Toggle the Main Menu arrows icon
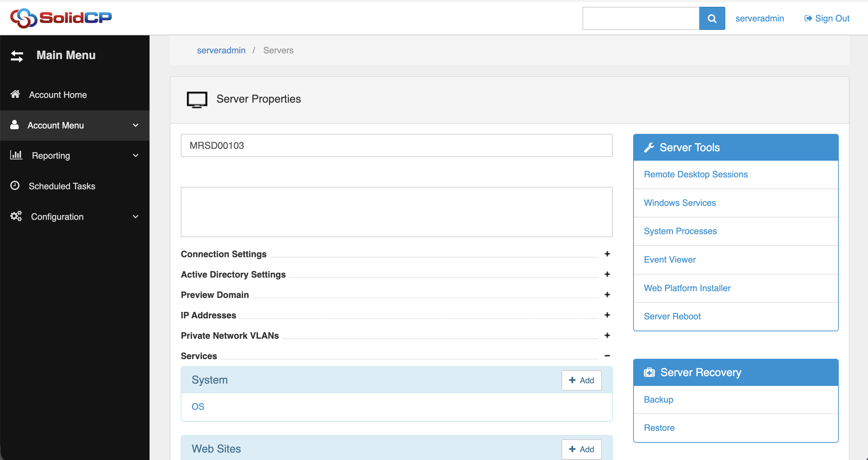The width and height of the screenshot is (868, 460). click(x=17, y=56)
